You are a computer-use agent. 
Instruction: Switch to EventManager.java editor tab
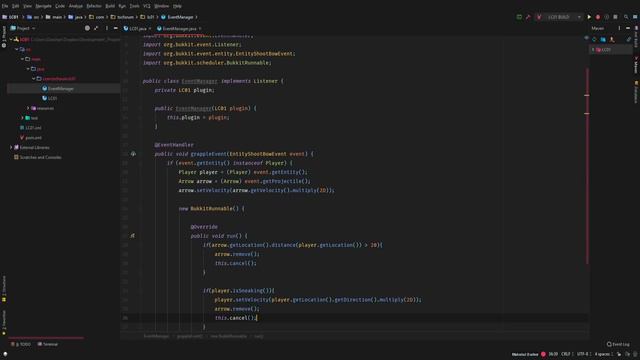click(x=179, y=29)
